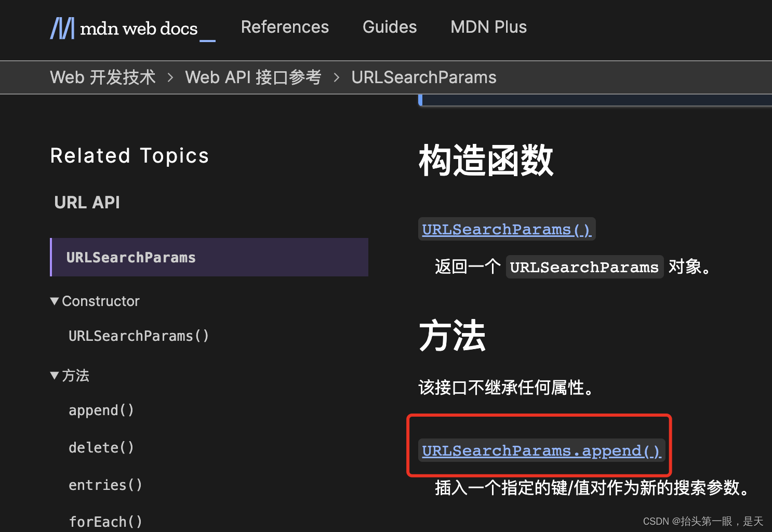Select append() in the sidebar method list
Viewport: 772px width, 532px height.
click(101, 410)
